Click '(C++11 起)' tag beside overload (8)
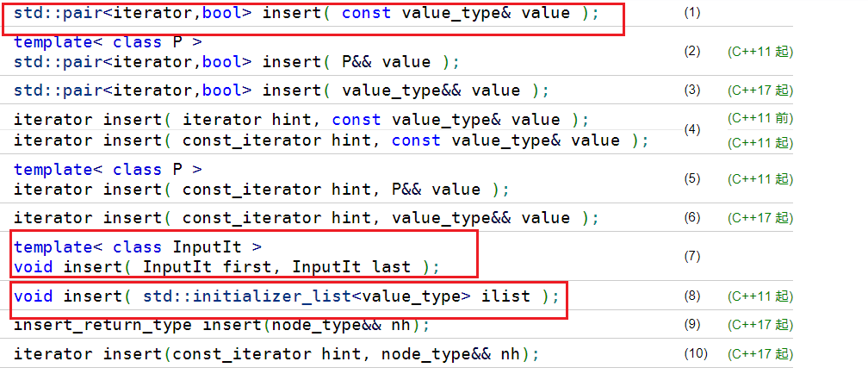This screenshot has width=868, height=374. click(760, 296)
